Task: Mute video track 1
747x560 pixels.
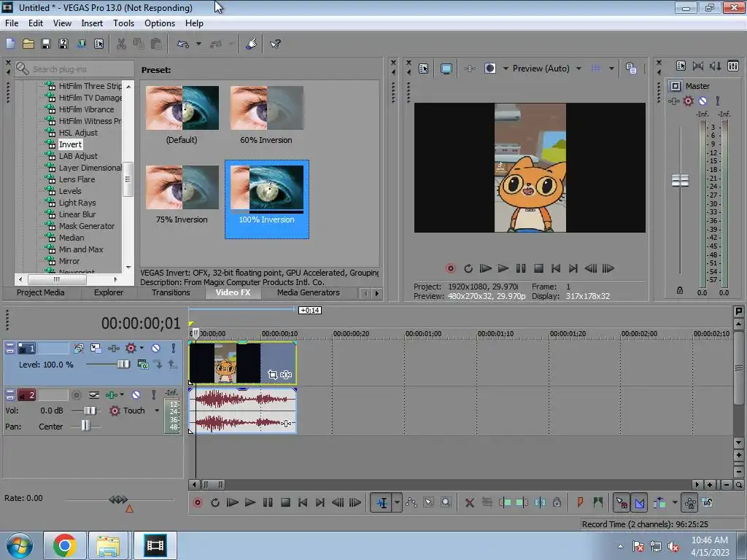Action: pos(155,348)
